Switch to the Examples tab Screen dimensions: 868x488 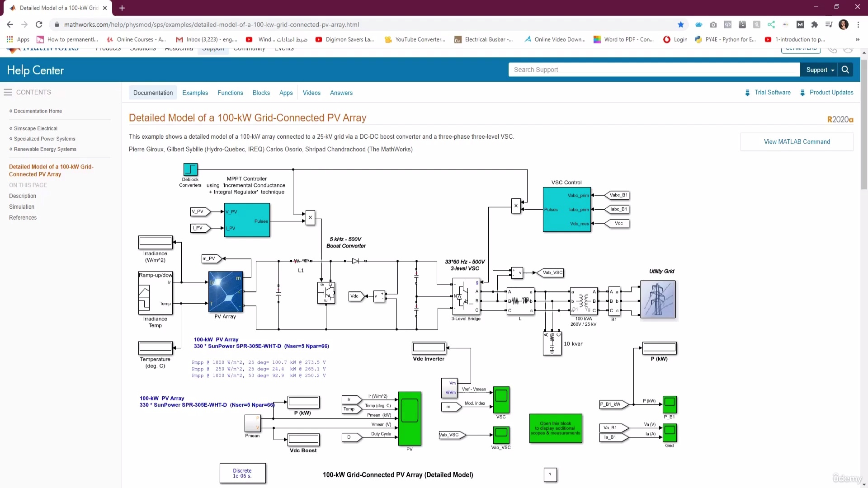point(195,93)
